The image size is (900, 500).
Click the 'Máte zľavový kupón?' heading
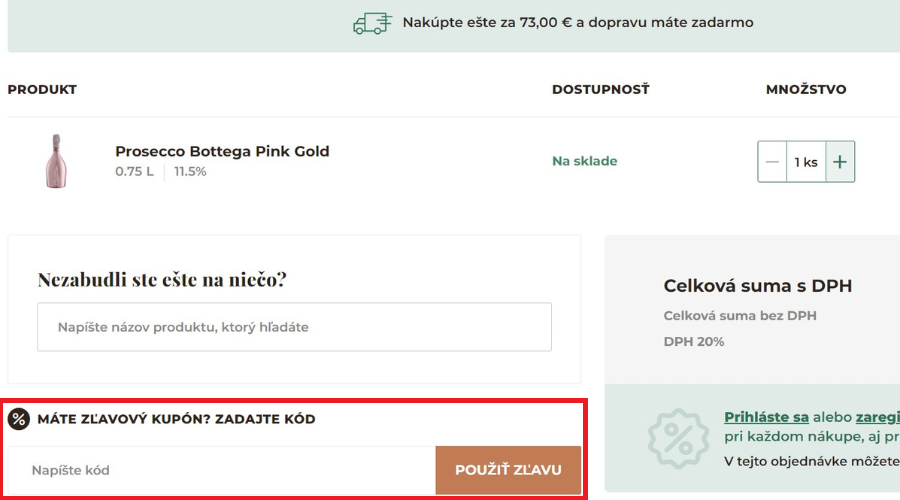tap(176, 419)
